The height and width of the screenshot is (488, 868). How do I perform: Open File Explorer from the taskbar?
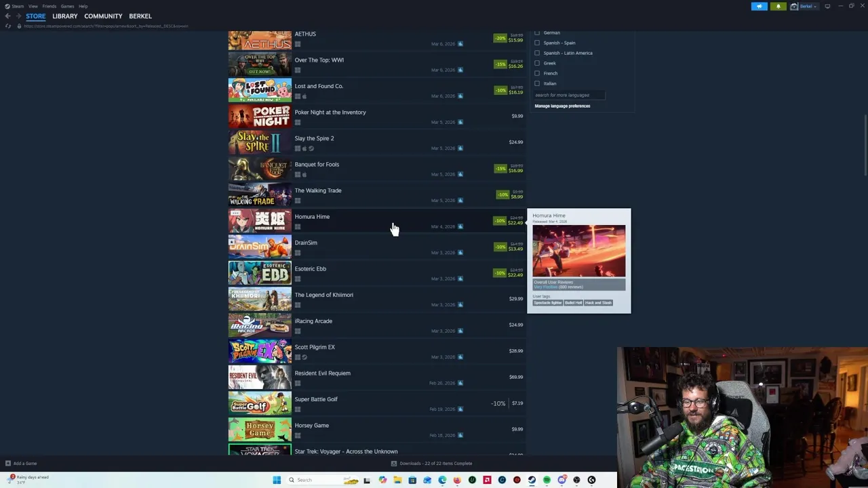(397, 480)
